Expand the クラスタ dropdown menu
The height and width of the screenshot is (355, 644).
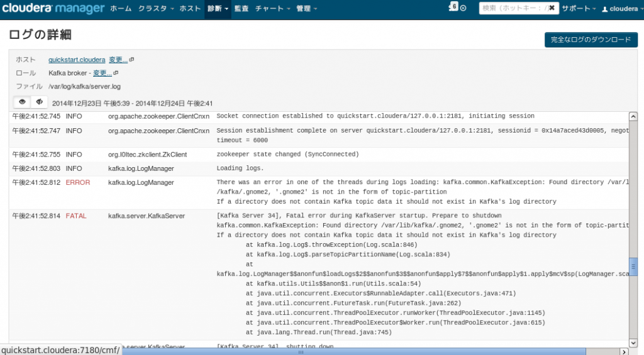pyautogui.click(x=156, y=9)
